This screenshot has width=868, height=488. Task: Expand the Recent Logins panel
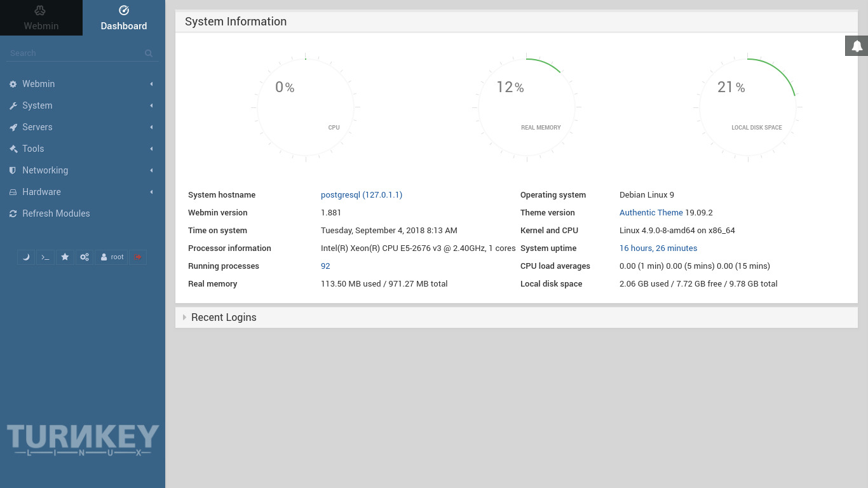[224, 318]
